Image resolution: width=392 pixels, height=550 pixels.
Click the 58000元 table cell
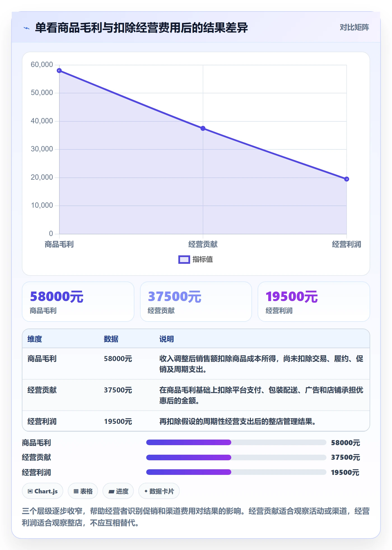tap(118, 359)
